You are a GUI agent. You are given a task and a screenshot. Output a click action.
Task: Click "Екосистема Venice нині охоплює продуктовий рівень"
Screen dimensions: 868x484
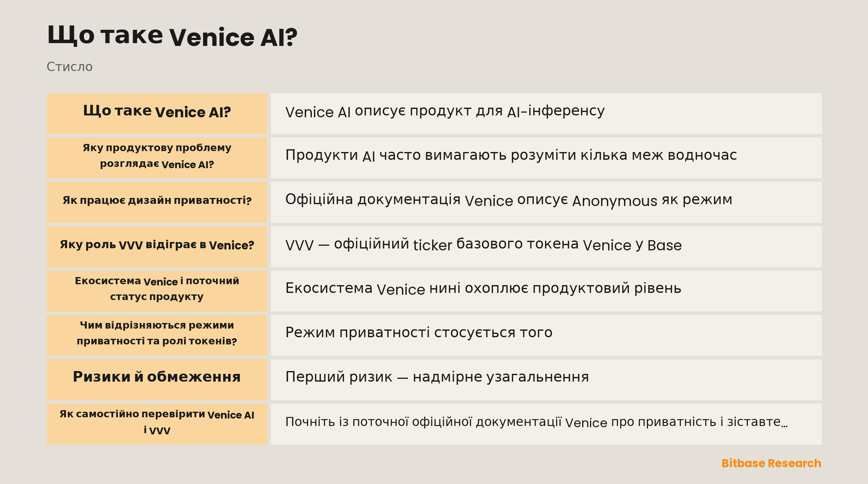click(x=483, y=289)
